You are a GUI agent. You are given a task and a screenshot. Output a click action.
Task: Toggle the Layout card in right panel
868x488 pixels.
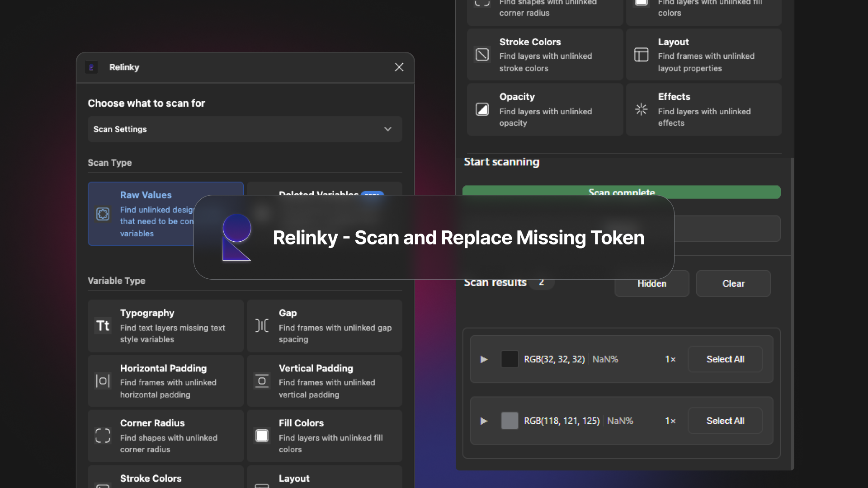704,55
